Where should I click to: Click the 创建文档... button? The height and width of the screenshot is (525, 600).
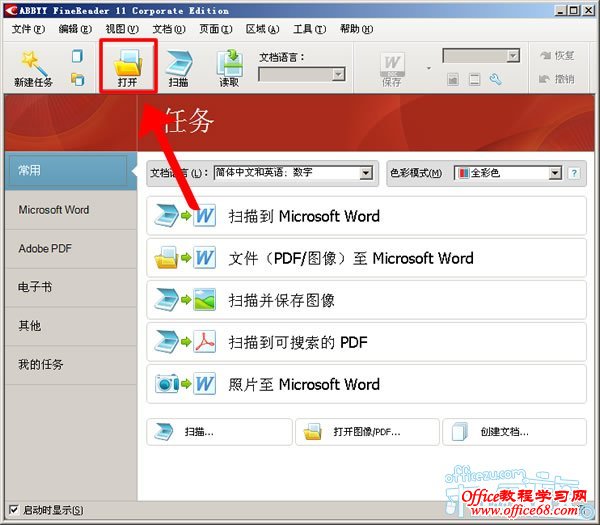[x=515, y=432]
